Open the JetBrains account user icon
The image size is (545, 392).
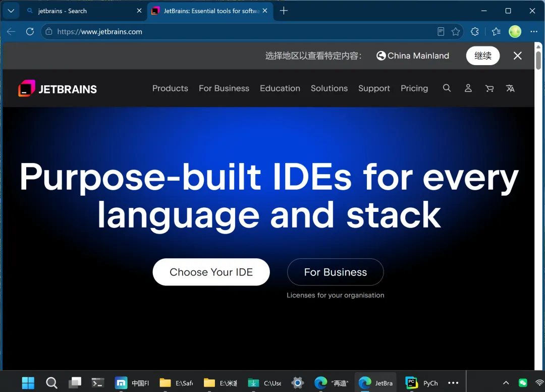click(468, 88)
